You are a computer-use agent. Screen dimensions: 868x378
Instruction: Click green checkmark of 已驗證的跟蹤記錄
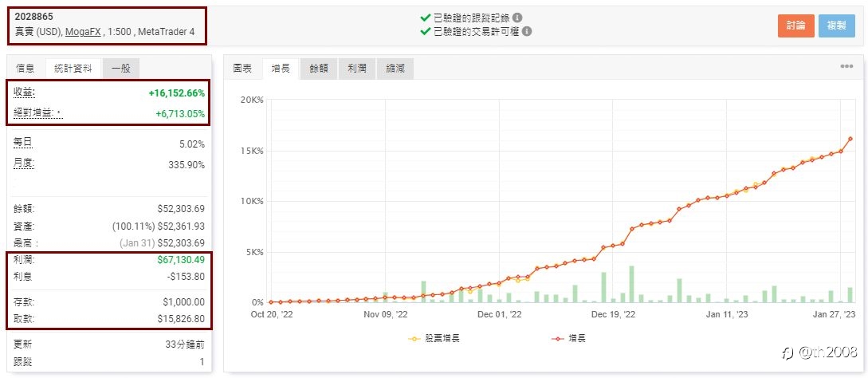(425, 18)
